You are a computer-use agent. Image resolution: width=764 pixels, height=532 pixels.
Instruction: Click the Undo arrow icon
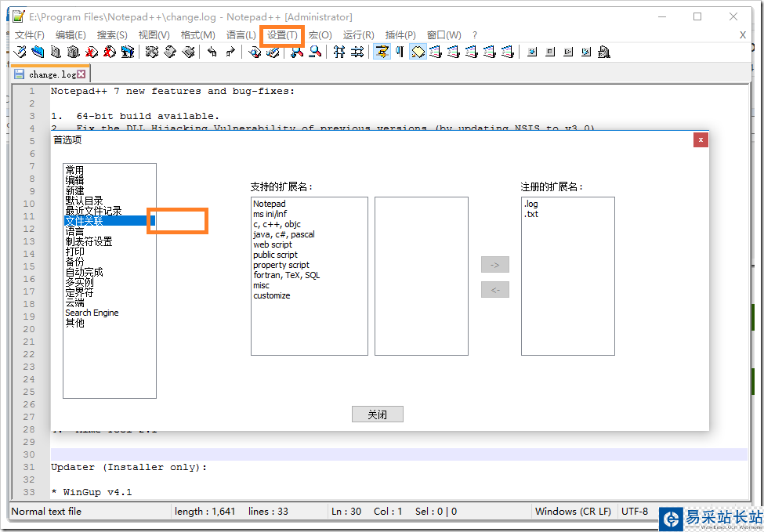tap(212, 52)
